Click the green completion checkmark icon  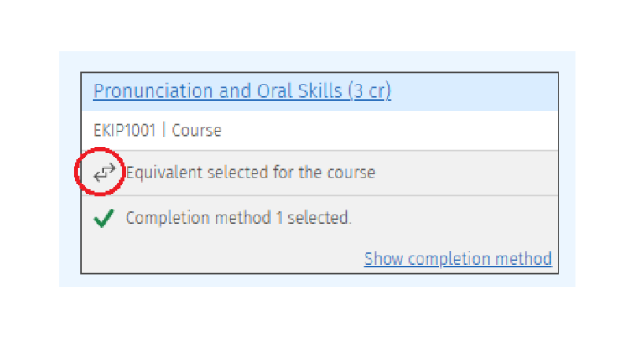(x=103, y=218)
